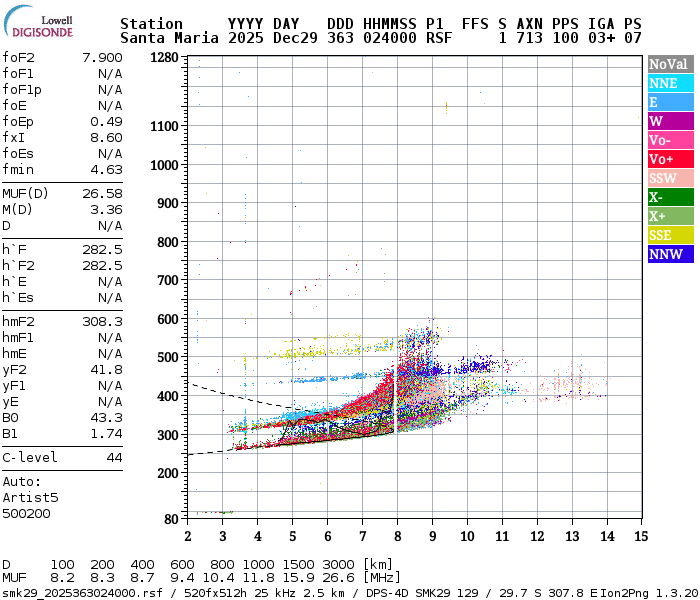Click the B1 value 1.74

pyautogui.click(x=106, y=433)
